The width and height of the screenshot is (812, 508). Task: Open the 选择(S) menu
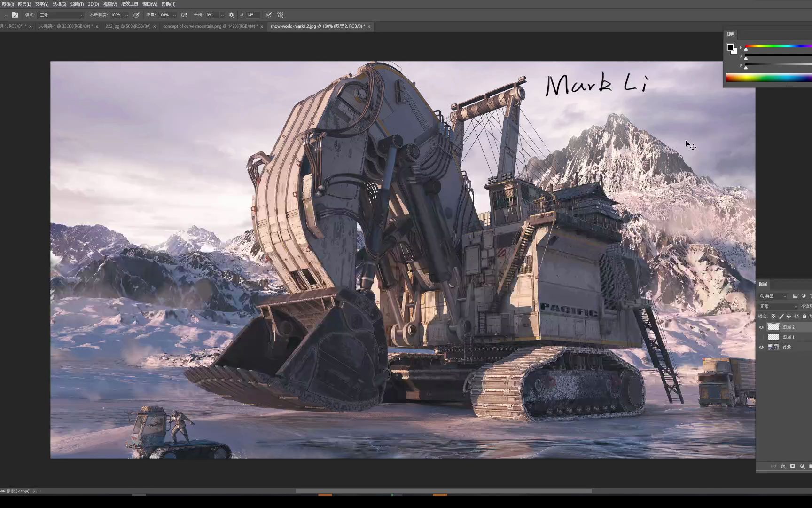pyautogui.click(x=59, y=4)
